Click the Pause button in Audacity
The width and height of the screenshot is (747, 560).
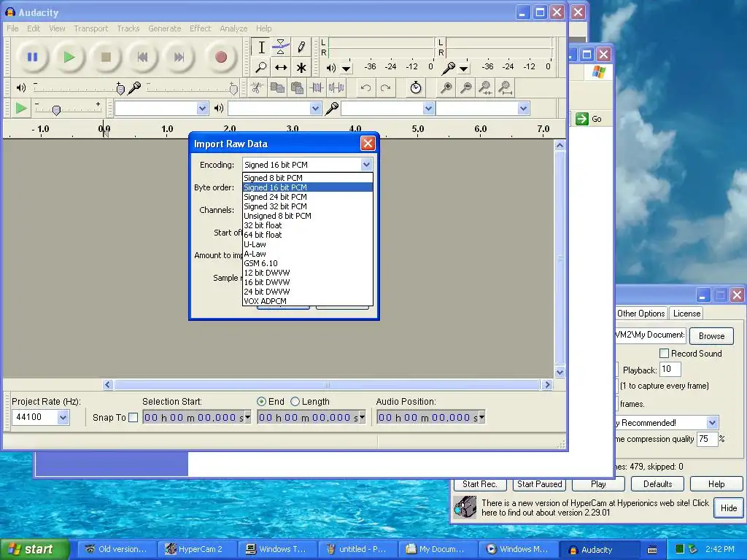point(32,57)
